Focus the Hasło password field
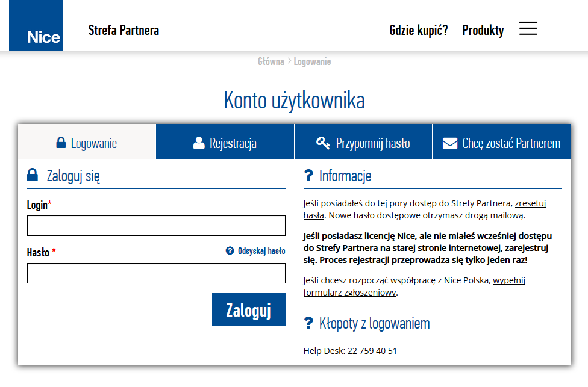Screen dimensions: 588x387 click(156, 273)
